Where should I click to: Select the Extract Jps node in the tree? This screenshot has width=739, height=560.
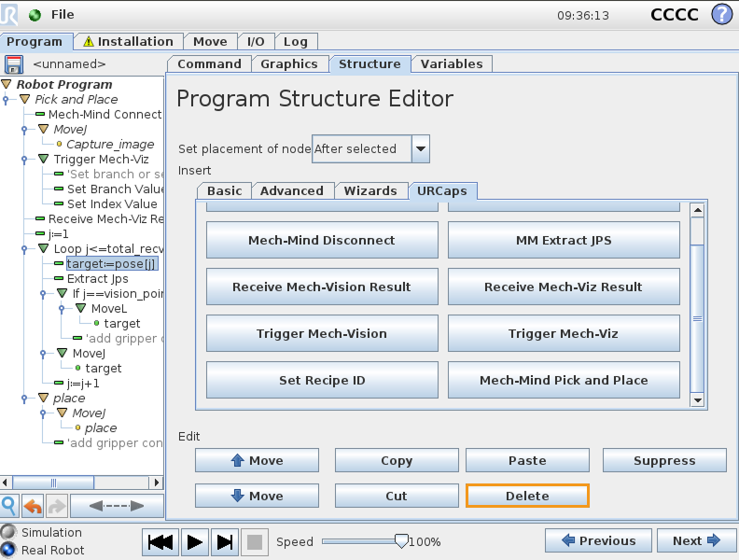coord(97,279)
